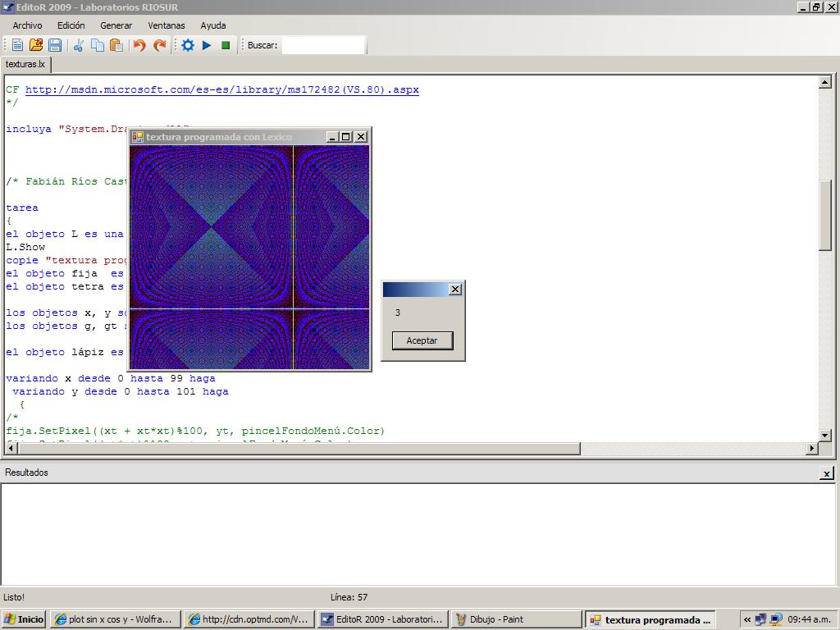Undo with the left curved arrow icon
This screenshot has width=840, height=630.
[139, 45]
